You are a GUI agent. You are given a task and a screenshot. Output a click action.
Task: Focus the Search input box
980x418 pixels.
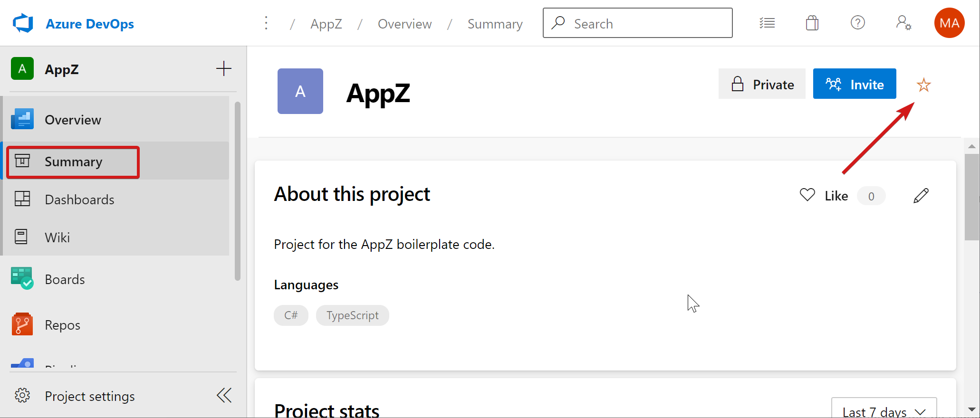click(x=637, y=23)
